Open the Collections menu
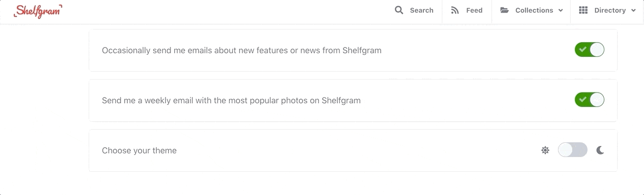 click(x=532, y=11)
